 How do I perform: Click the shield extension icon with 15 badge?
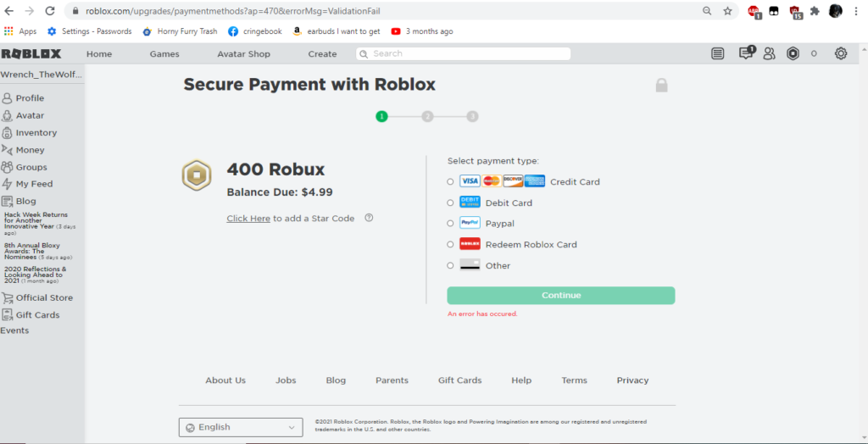click(795, 12)
